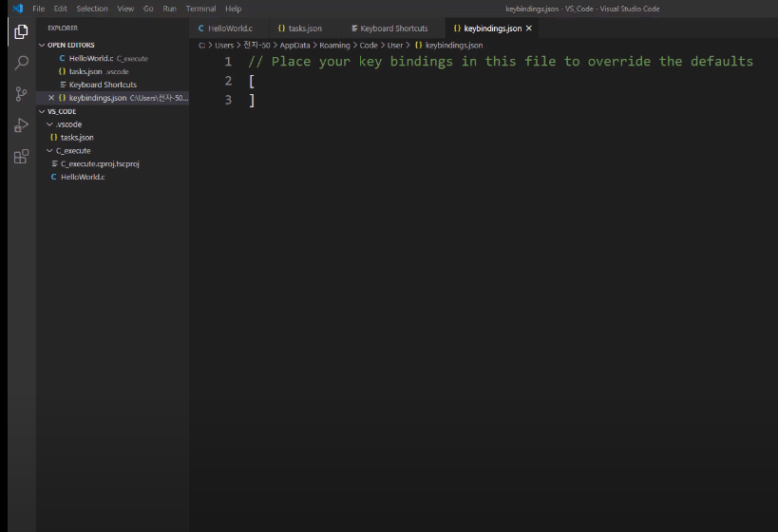Collapse the .vscode folder

49,124
